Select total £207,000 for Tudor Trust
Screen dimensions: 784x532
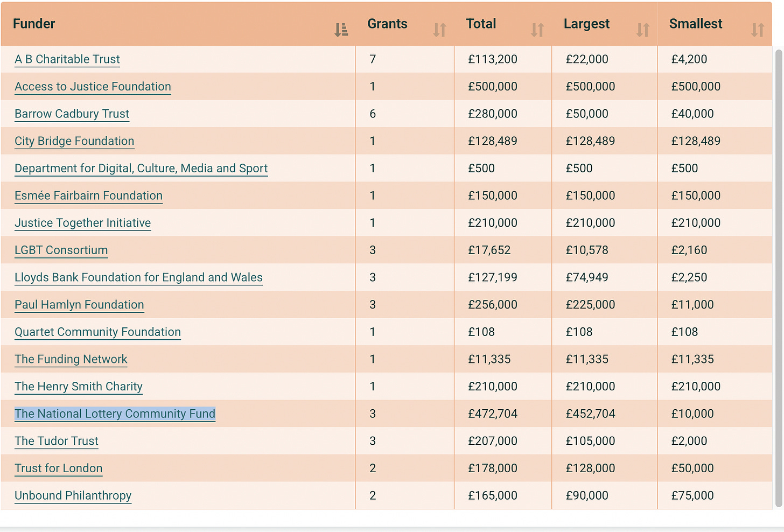[x=493, y=441]
